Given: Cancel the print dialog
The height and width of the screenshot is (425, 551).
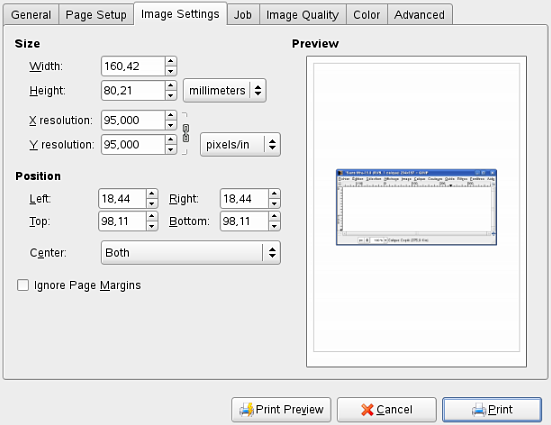Looking at the screenshot, I should tap(387, 410).
